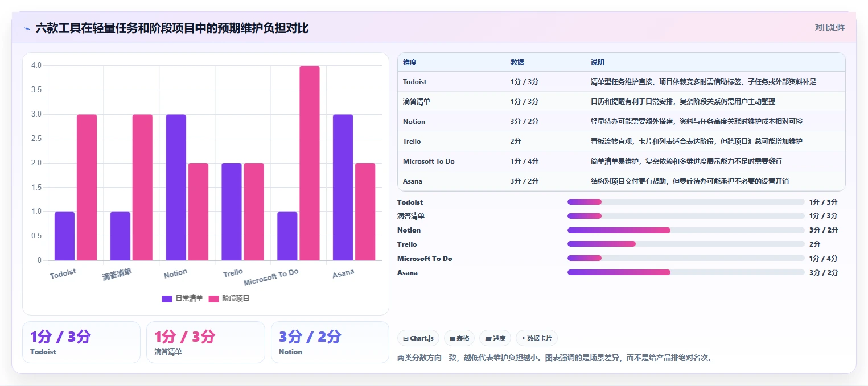868x386 pixels.
Task: Toggle the 阶段项目 legend swatch
Action: (213, 298)
